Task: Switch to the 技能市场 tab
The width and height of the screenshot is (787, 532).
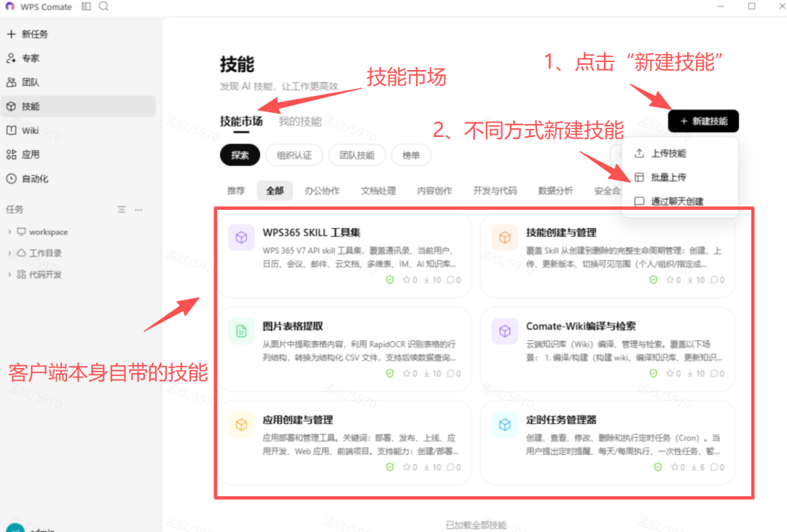Action: 241,122
